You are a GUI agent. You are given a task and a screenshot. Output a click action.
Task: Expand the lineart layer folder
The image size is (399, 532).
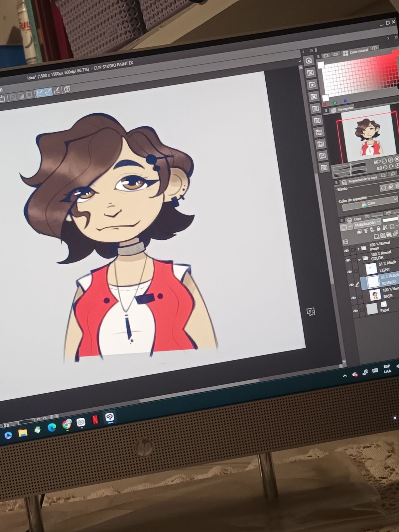[358, 249]
